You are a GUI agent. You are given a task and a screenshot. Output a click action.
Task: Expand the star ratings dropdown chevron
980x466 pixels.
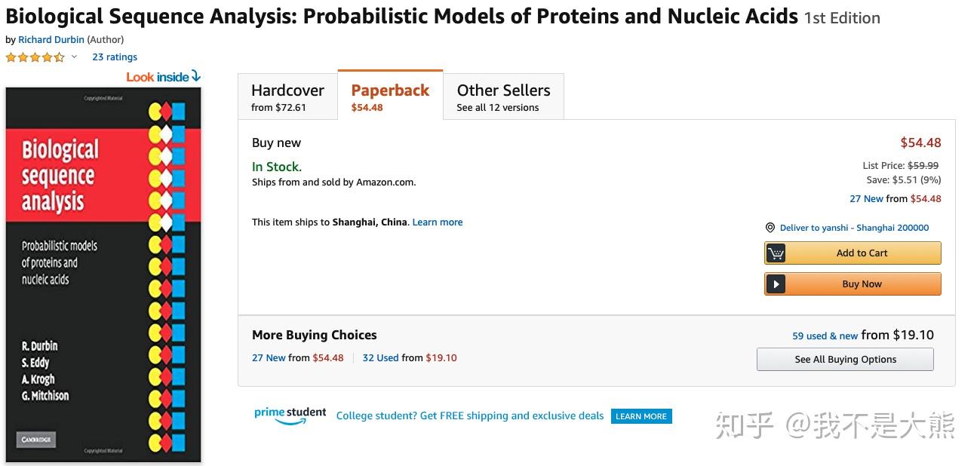click(74, 57)
